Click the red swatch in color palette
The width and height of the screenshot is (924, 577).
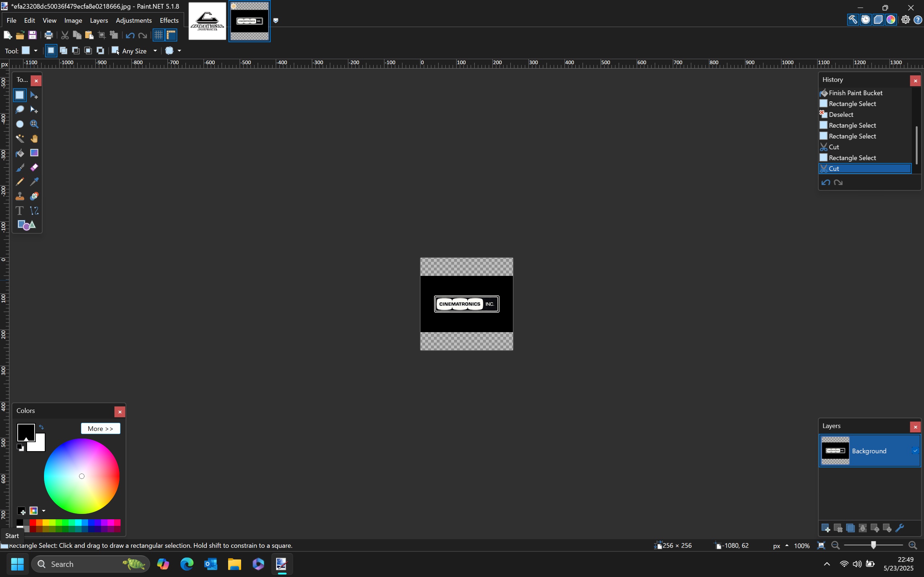pos(33,523)
